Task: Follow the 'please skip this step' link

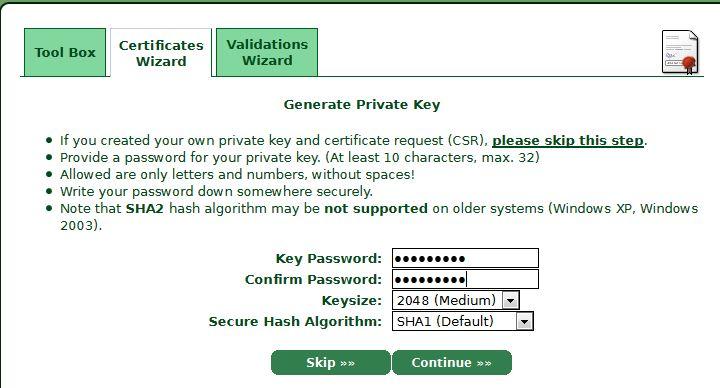Action: pos(568,141)
